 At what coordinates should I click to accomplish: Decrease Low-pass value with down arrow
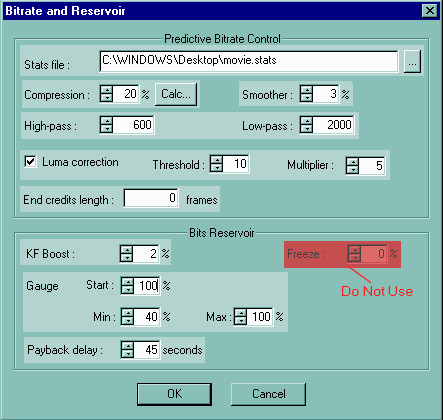point(306,129)
